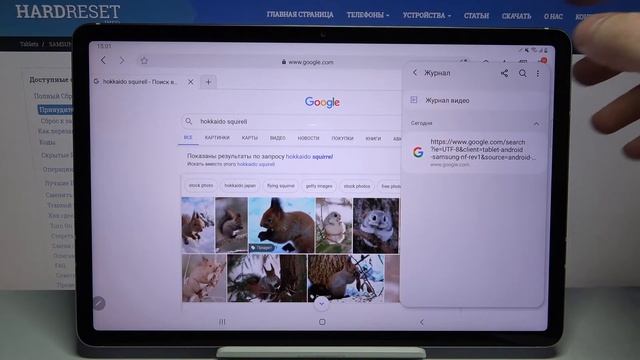The height and width of the screenshot is (360, 640).
Task: Select the getty images filter chip
Action: pyautogui.click(x=319, y=186)
